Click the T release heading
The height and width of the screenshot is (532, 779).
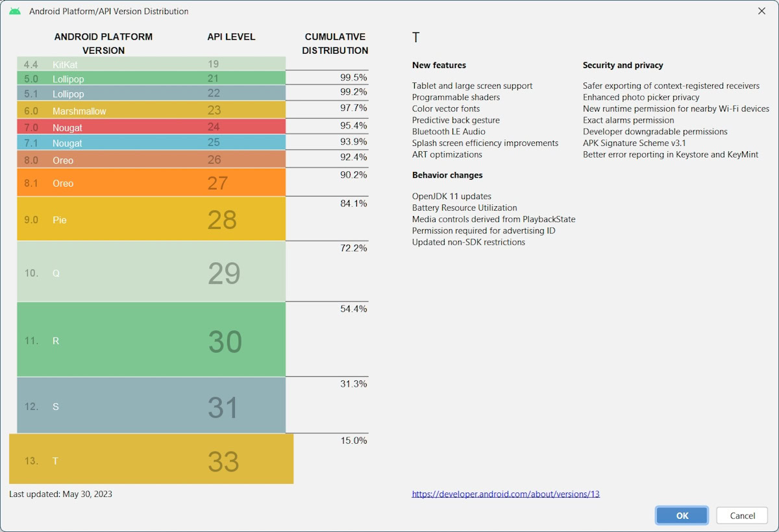pos(415,38)
